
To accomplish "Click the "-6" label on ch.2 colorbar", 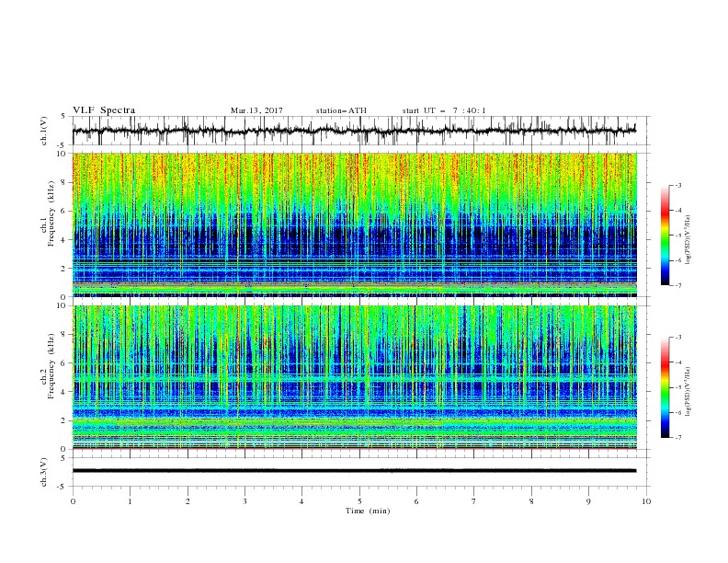I will [x=678, y=412].
